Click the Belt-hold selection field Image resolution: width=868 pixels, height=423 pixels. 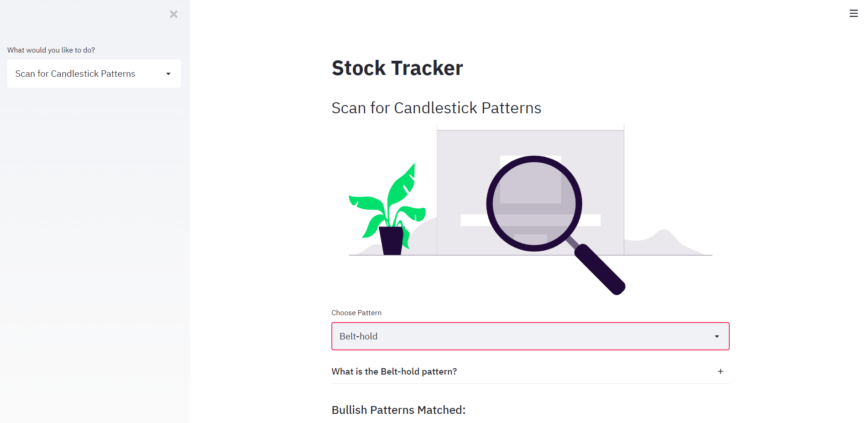point(530,336)
